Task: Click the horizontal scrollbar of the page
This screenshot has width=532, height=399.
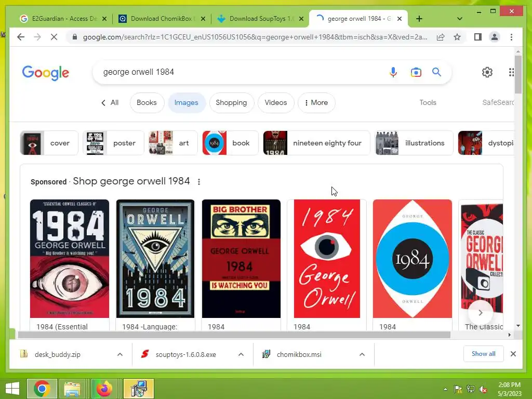Action: click(234, 335)
